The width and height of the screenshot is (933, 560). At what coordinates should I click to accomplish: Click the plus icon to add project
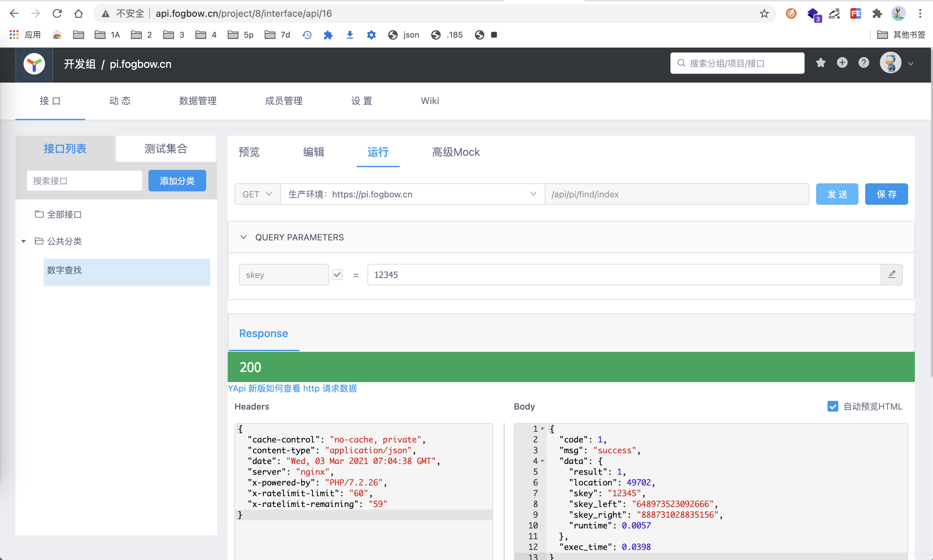(842, 63)
